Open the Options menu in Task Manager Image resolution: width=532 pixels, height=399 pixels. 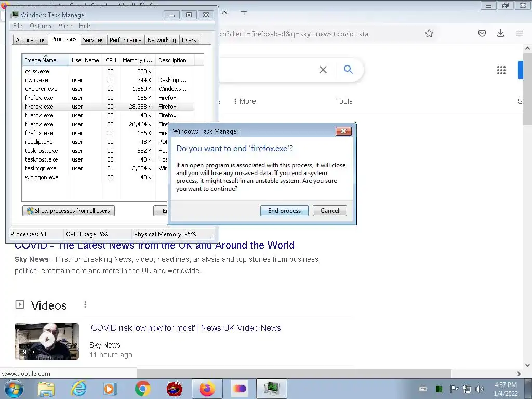pyautogui.click(x=41, y=26)
